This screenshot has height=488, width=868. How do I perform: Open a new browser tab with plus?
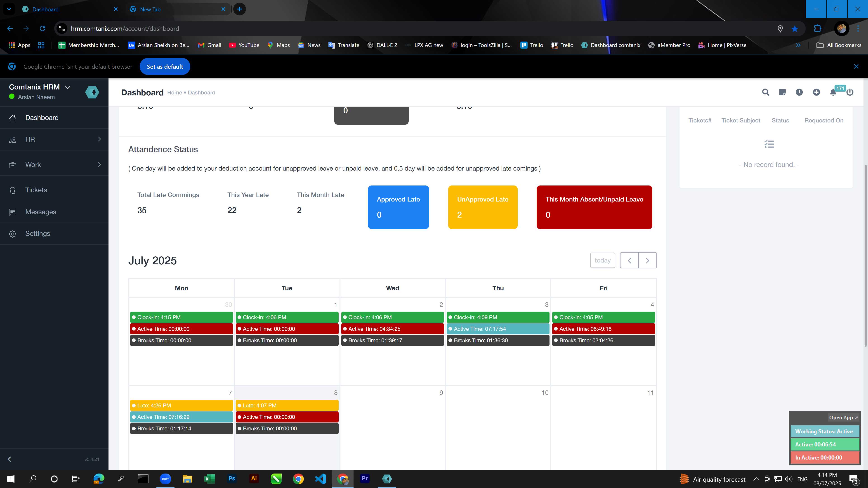[x=240, y=9]
